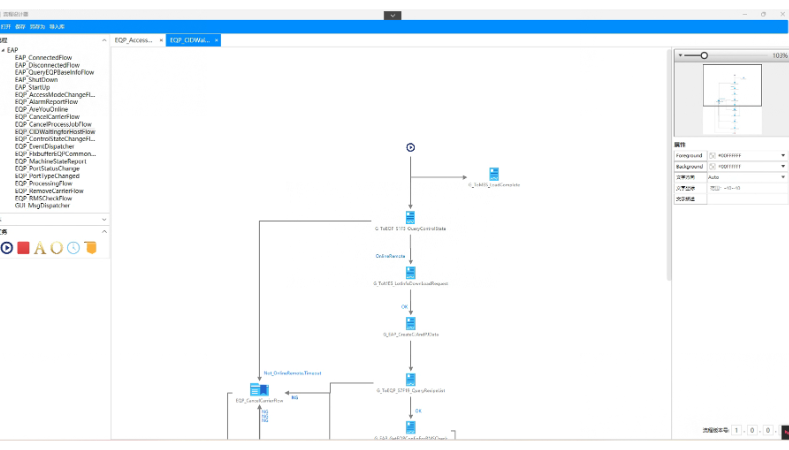This screenshot has height=450, width=789.
Task: Select the LoadComplete node on canvas
Action: 494,174
